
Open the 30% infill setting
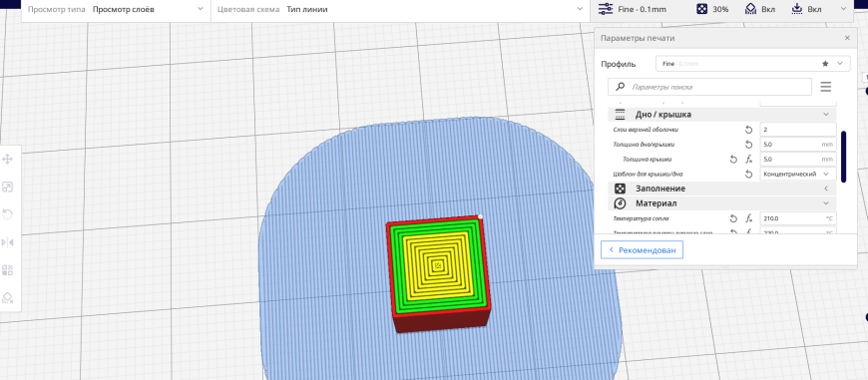click(x=712, y=9)
